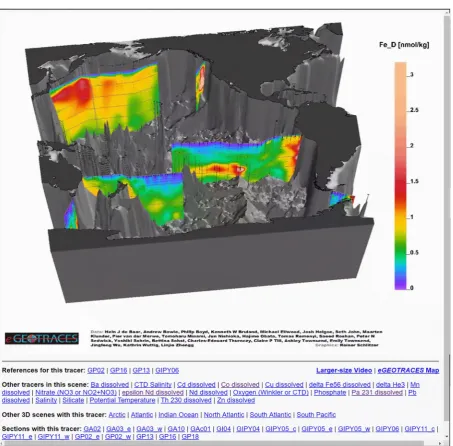Open section GIPY05_w
453x446 pixels.
click(x=354, y=429)
